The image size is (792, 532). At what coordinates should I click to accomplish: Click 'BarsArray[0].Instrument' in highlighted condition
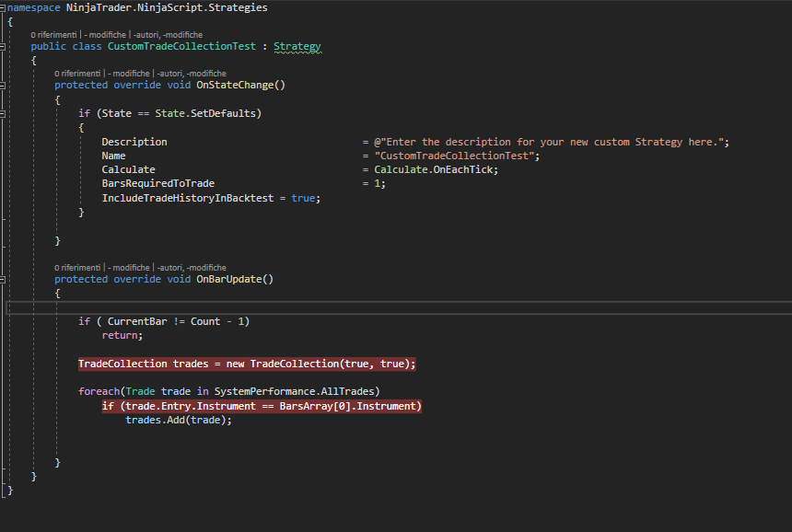(x=347, y=406)
